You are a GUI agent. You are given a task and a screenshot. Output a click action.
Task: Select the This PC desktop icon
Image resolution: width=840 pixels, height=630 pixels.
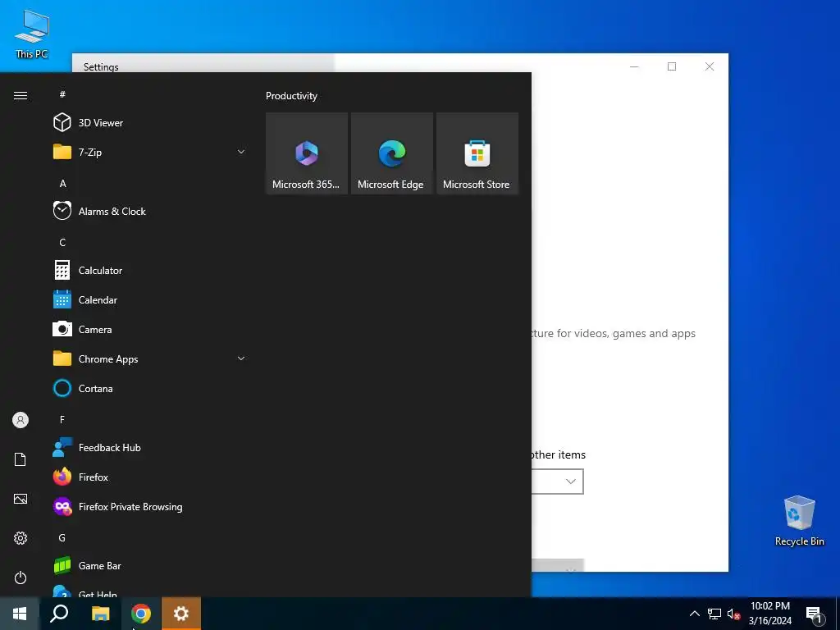32,34
